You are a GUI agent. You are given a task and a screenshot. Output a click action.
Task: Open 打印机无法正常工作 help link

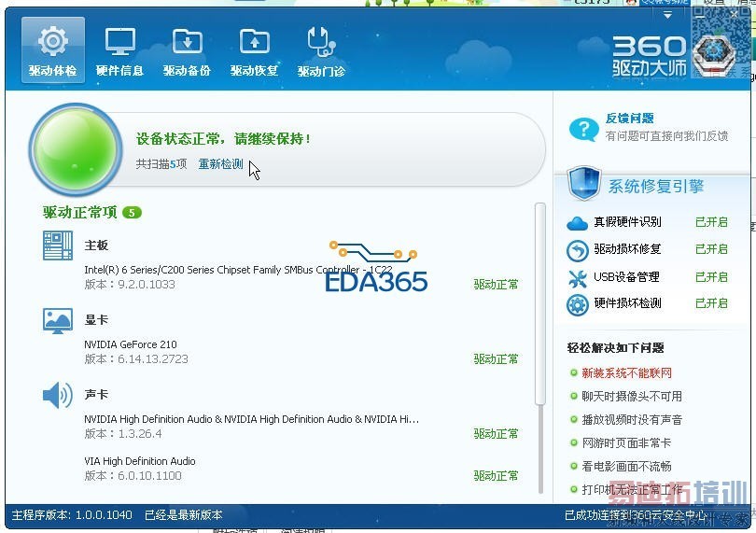[x=632, y=489]
